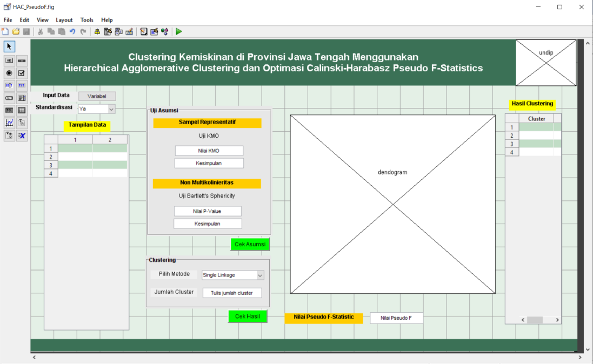Image resolution: width=593 pixels, height=364 pixels.
Task: Open the View menu
Action: 42,20
